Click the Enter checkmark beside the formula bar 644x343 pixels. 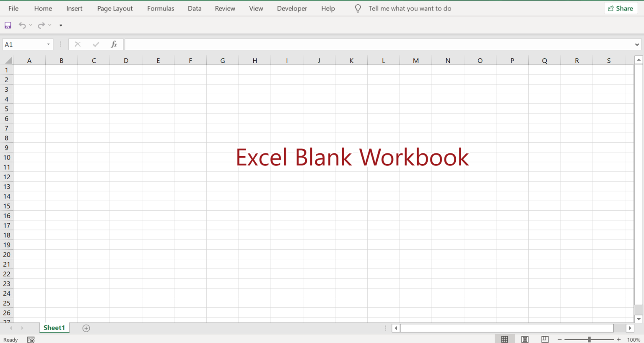96,44
